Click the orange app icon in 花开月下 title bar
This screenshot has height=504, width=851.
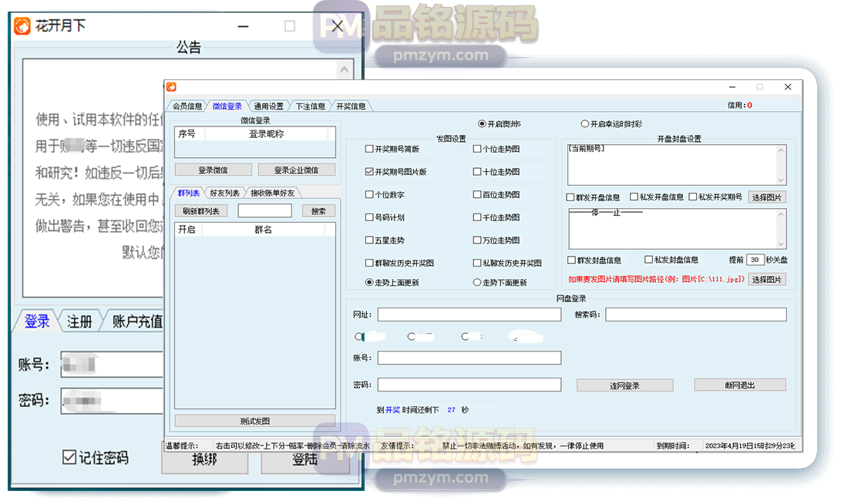(22, 25)
